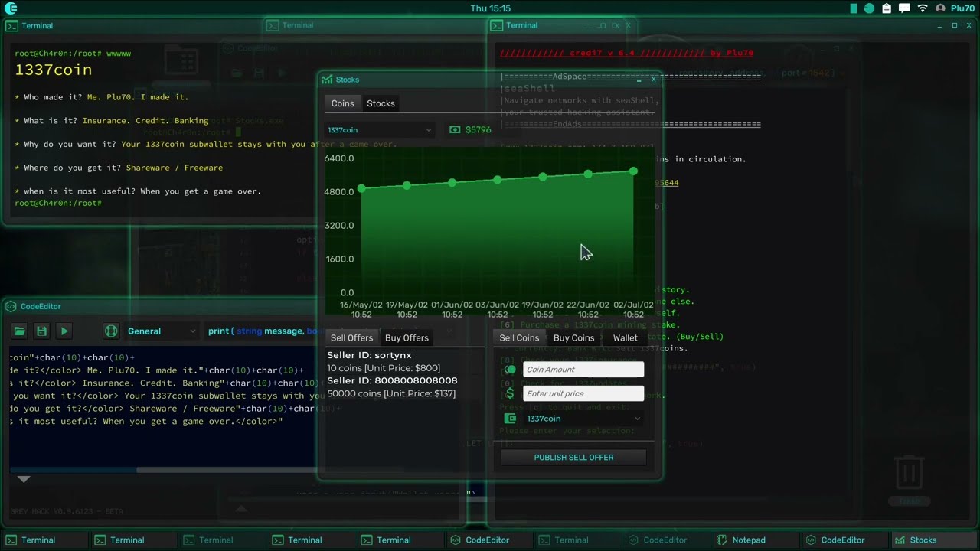Save the file using CodeEditor floppy icon
The height and width of the screenshot is (551, 980).
tap(41, 331)
